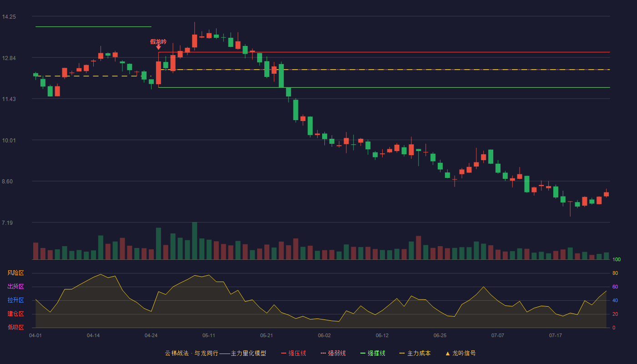Click the 04-14 date label
The image size is (637, 364).
[x=93, y=335]
